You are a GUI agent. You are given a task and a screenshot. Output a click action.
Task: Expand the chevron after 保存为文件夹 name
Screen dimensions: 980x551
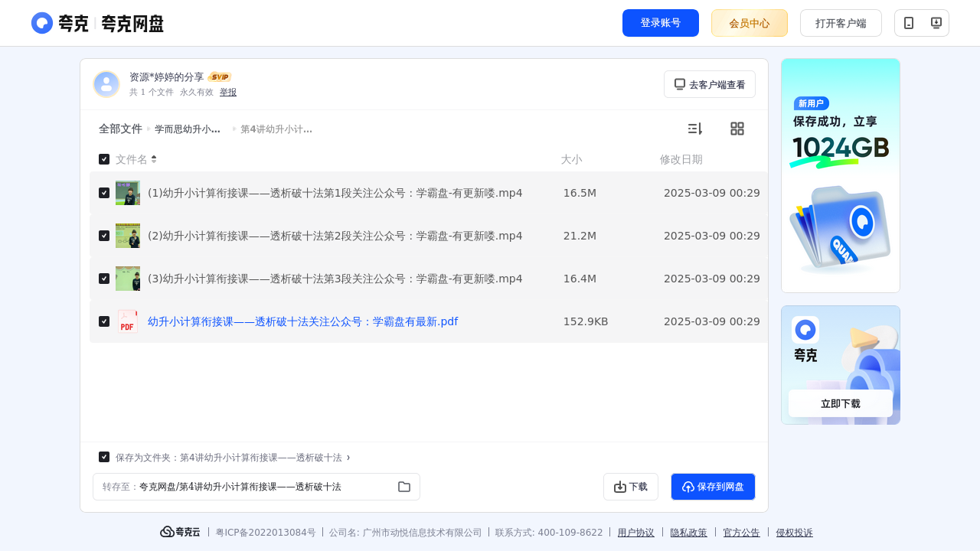[x=348, y=458]
